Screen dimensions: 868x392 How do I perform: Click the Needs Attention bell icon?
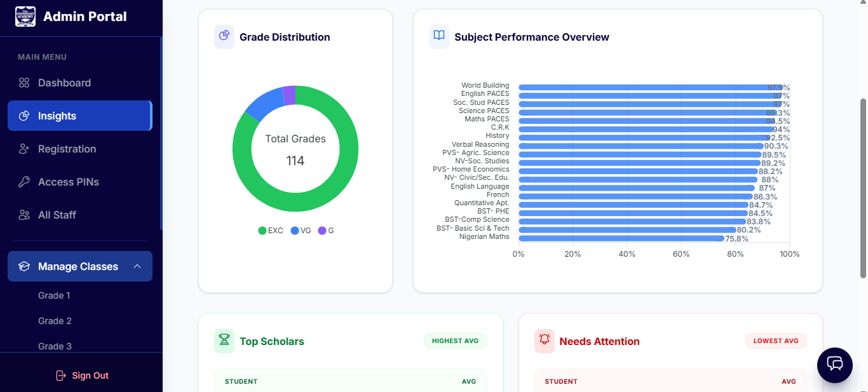point(545,341)
